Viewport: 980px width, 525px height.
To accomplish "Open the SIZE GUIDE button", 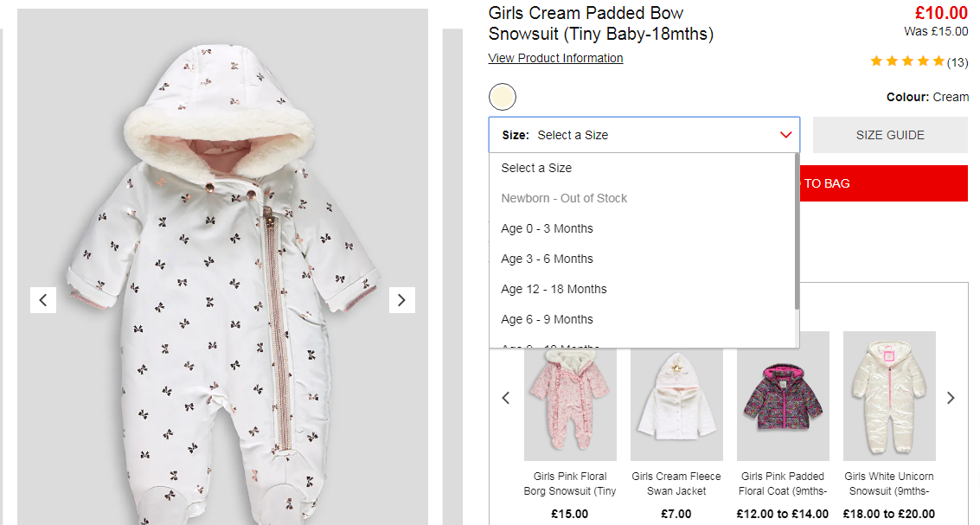I will point(890,135).
